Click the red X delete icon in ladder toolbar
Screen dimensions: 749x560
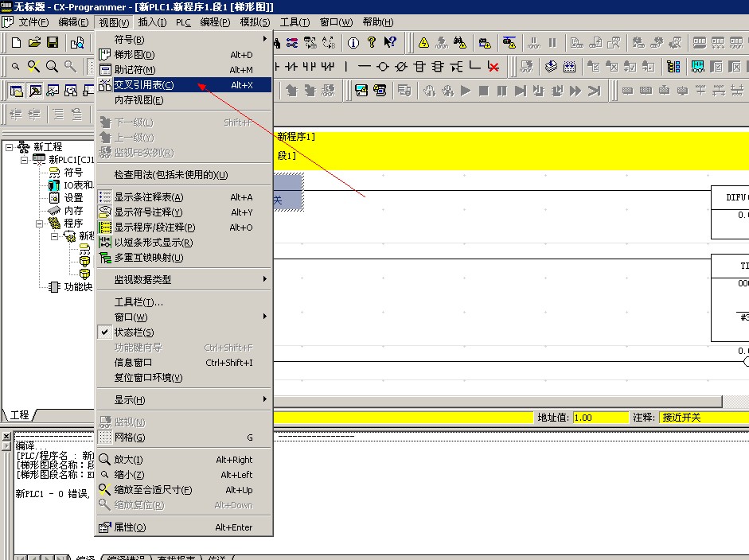[x=493, y=67]
